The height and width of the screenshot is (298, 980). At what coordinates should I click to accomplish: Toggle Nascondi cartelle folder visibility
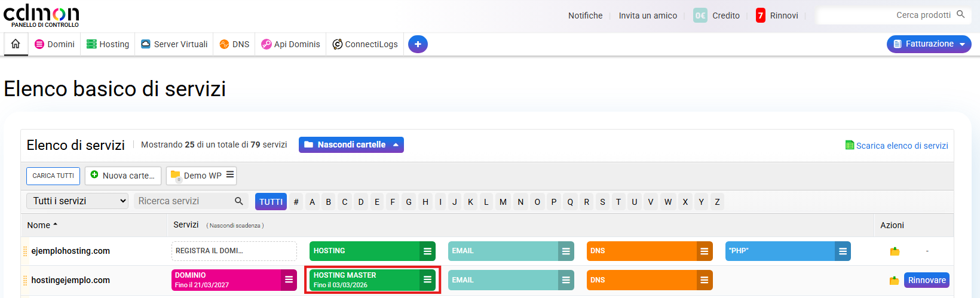coord(351,145)
